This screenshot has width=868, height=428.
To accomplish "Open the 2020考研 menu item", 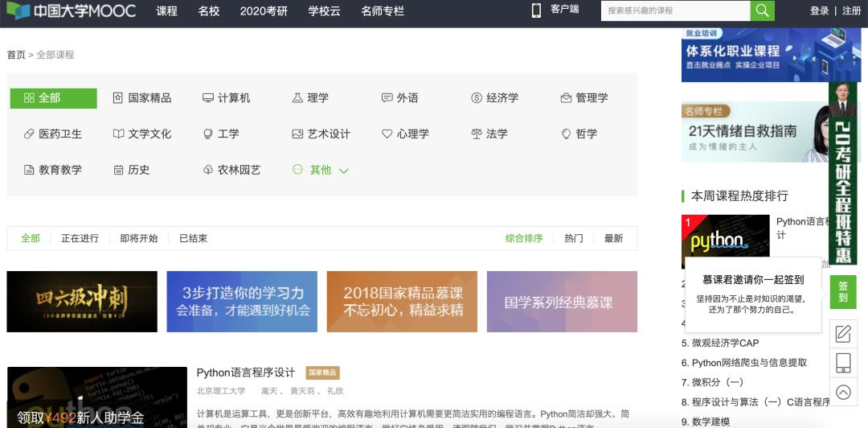I will (264, 11).
